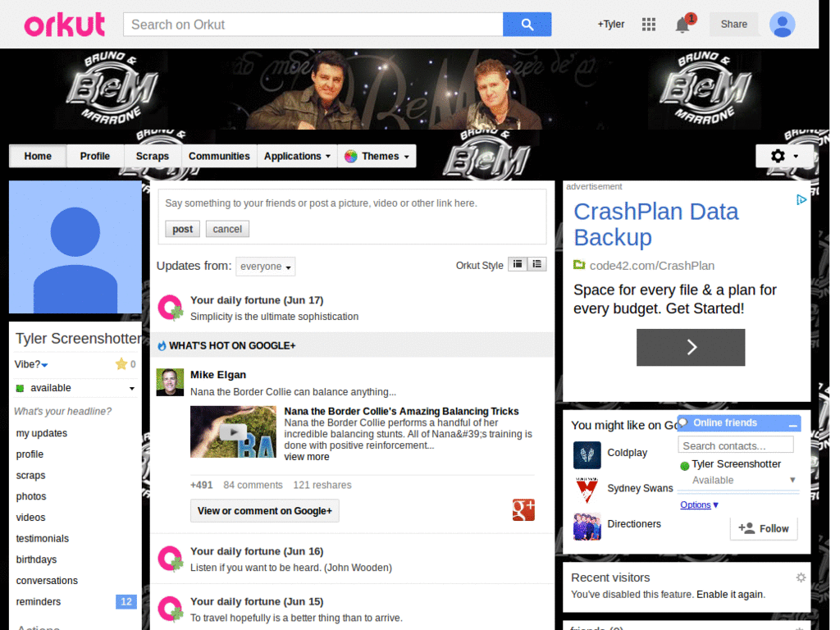Play Nana the Border Collie video thumbnail

233,431
